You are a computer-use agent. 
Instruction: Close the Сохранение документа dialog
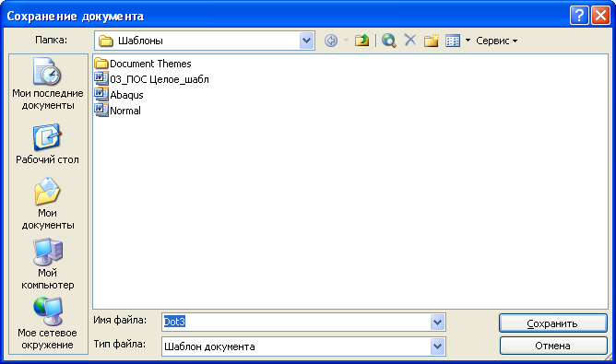pos(600,16)
